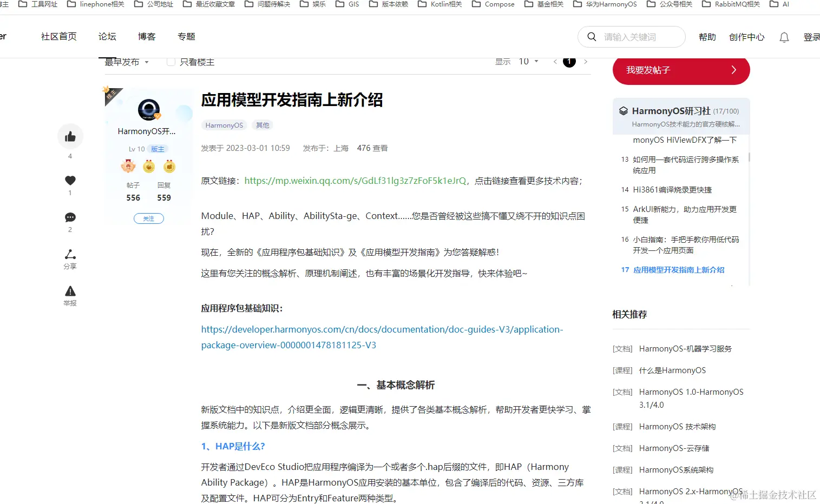Click the HarmonyOS研习社 stack icon
Image resolution: width=820 pixels, height=504 pixels.
[624, 111]
